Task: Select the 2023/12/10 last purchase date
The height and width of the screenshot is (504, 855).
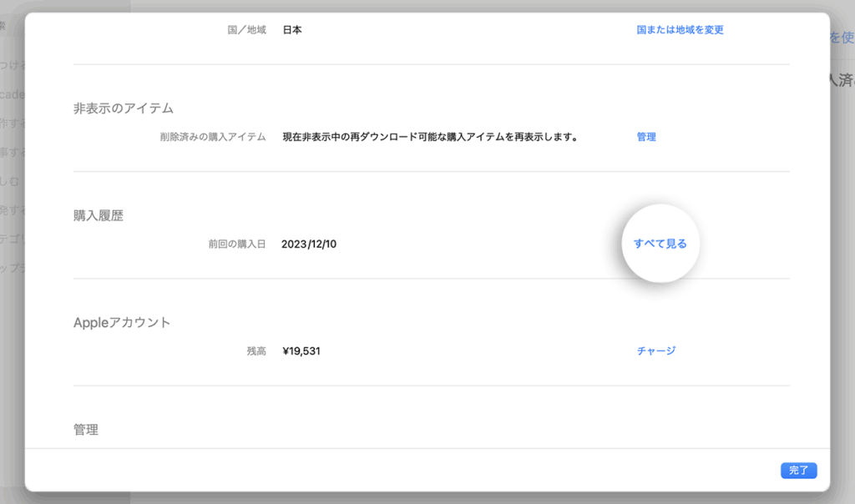Action: (x=309, y=244)
